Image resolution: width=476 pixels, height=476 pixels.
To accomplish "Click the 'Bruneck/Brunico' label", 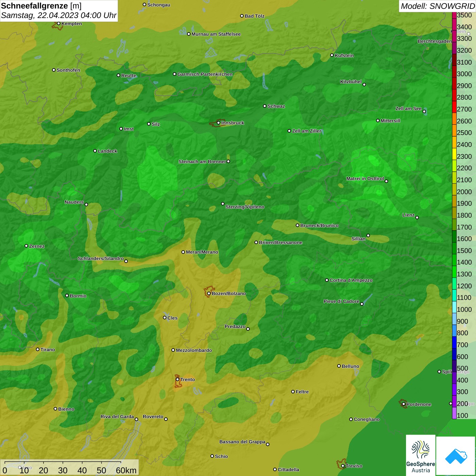I will pos(319,225).
